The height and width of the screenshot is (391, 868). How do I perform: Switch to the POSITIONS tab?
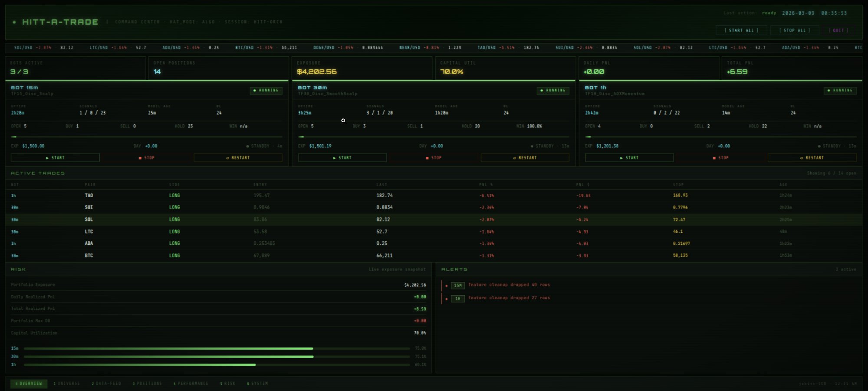pyautogui.click(x=147, y=384)
